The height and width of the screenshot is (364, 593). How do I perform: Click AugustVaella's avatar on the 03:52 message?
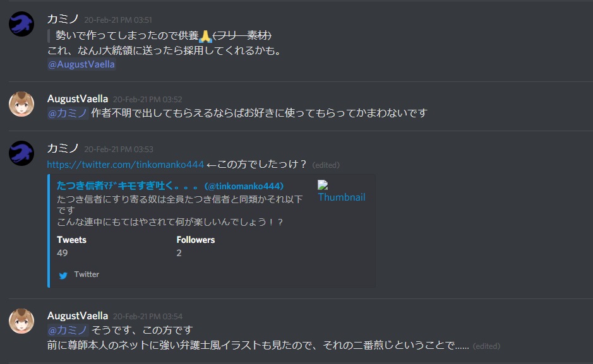tap(21, 104)
